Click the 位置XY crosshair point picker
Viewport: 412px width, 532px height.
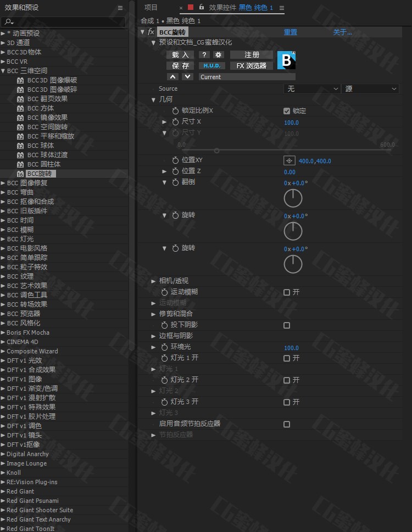[x=289, y=160]
